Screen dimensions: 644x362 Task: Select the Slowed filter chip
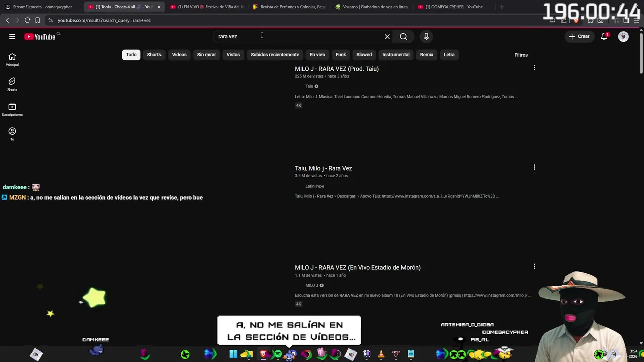click(x=364, y=55)
